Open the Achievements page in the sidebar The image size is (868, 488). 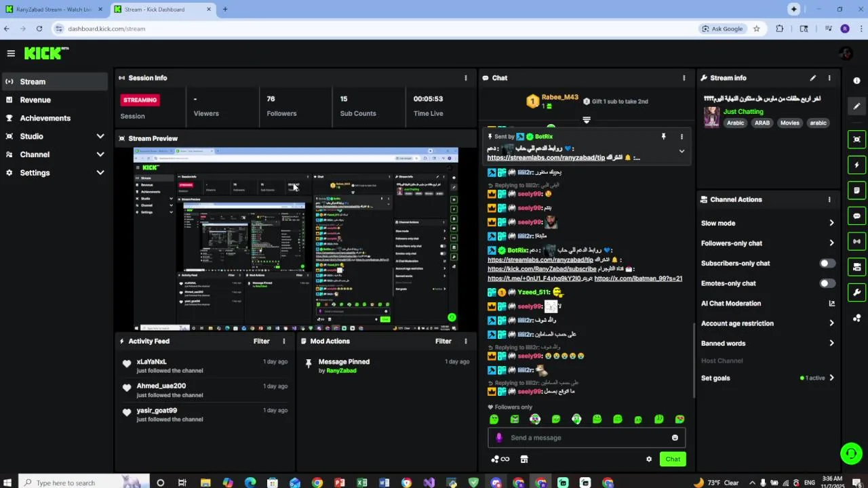click(x=54, y=118)
